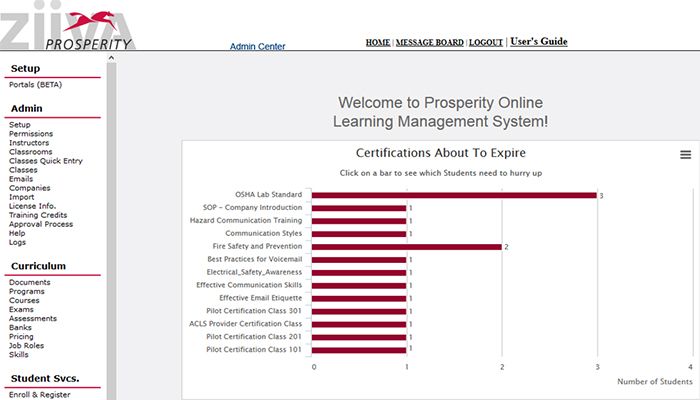Click the Fire Safety and Prevention bar

[x=407, y=247]
